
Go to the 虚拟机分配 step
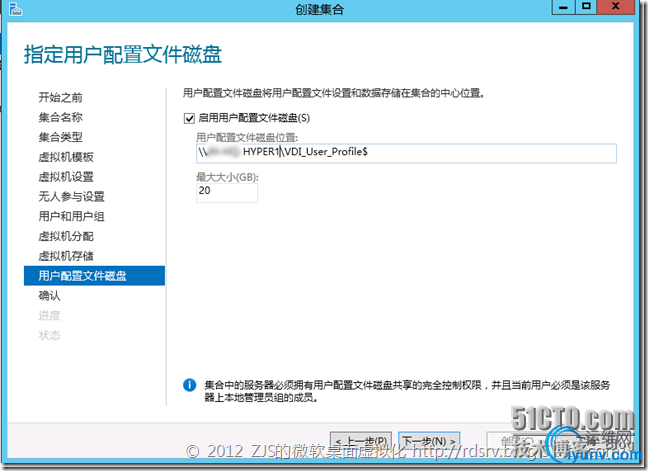coord(66,236)
